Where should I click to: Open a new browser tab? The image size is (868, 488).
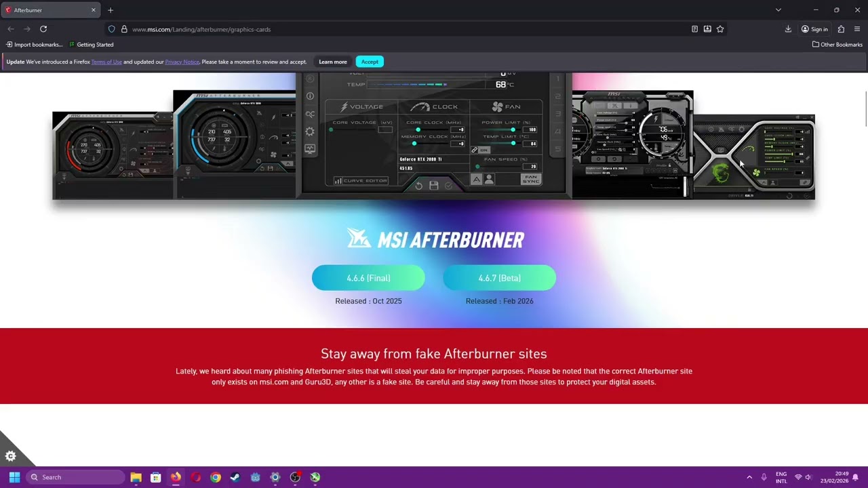click(111, 10)
